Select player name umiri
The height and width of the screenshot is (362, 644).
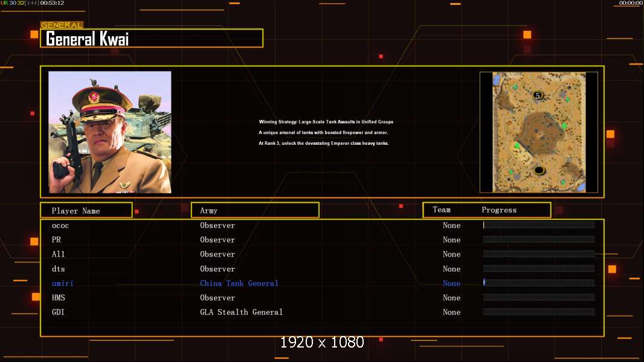coord(62,284)
